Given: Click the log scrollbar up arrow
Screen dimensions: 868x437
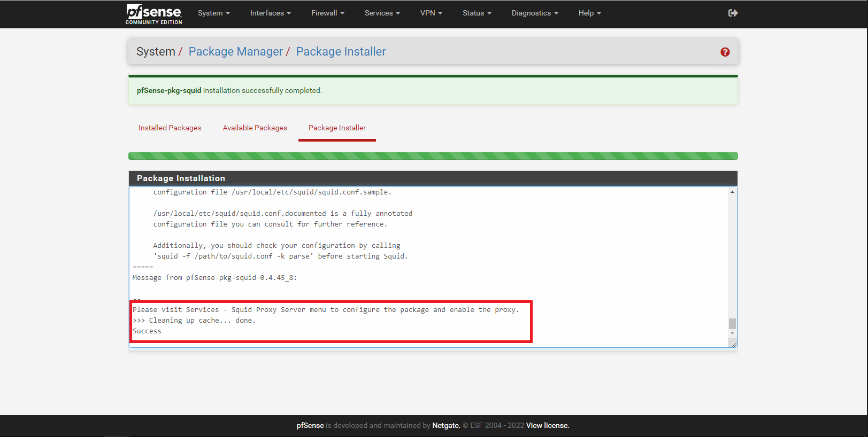Looking at the screenshot, I should pos(732,192).
